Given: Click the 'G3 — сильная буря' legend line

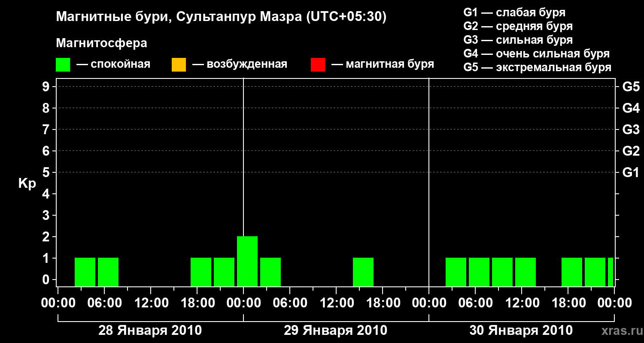Looking at the screenshot, I should pyautogui.click(x=518, y=40).
